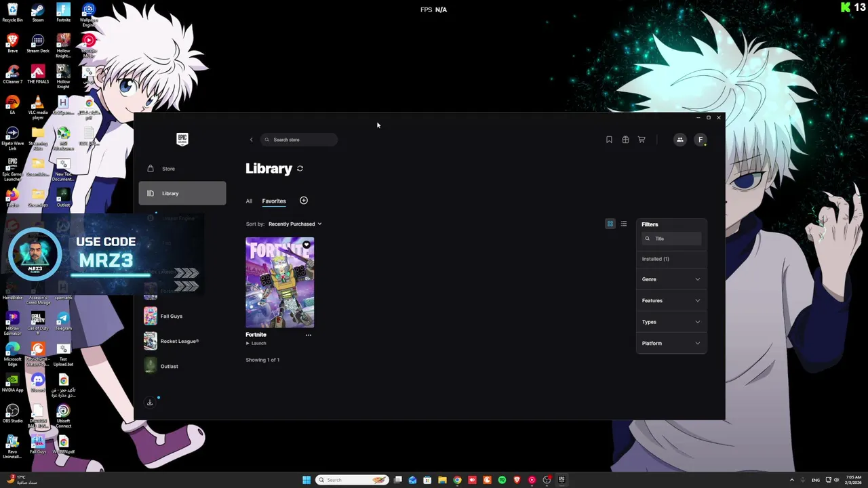This screenshot has height=488, width=868.
Task: Open the Windows Start button
Action: tap(307, 480)
